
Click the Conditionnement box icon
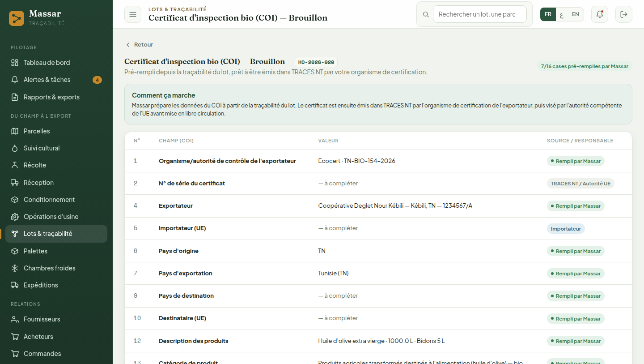point(15,200)
